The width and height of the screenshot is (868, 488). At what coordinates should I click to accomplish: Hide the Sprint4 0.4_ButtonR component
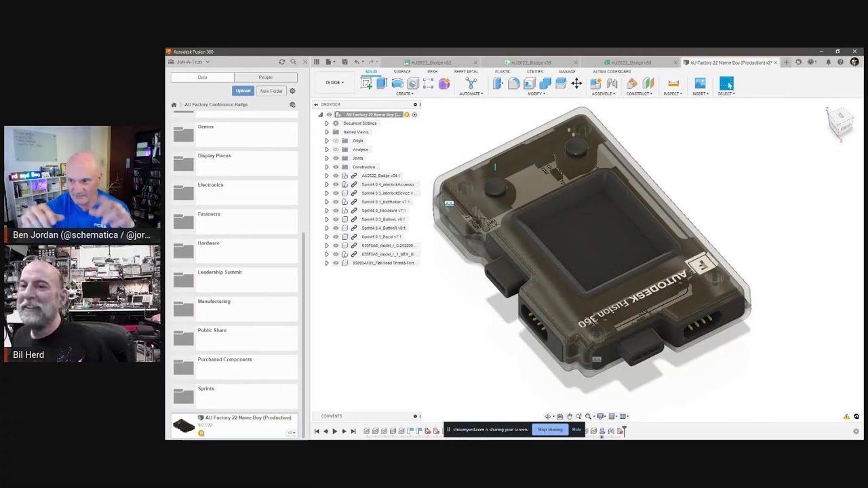[336, 228]
